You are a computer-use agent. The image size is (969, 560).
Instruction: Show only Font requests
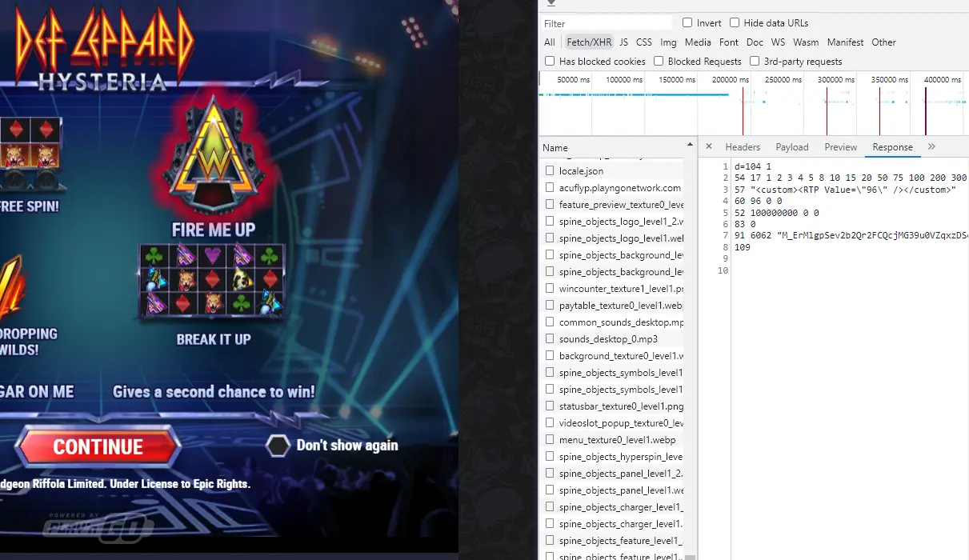click(x=729, y=42)
